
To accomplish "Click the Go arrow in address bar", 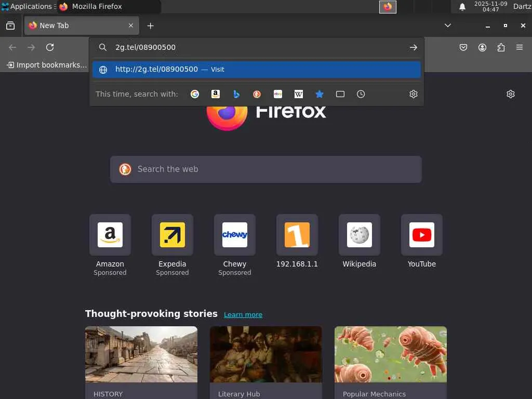I will [x=413, y=47].
